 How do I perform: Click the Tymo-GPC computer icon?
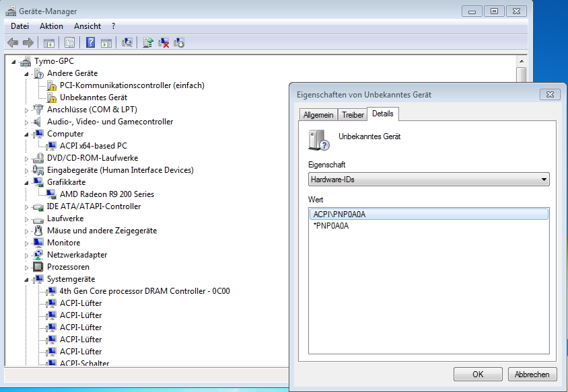26,61
